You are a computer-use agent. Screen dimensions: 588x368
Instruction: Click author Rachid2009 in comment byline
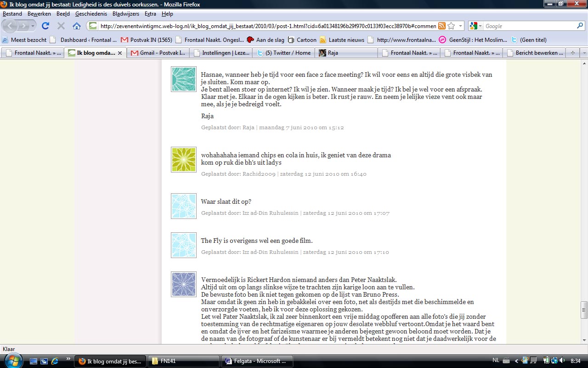[x=258, y=174]
